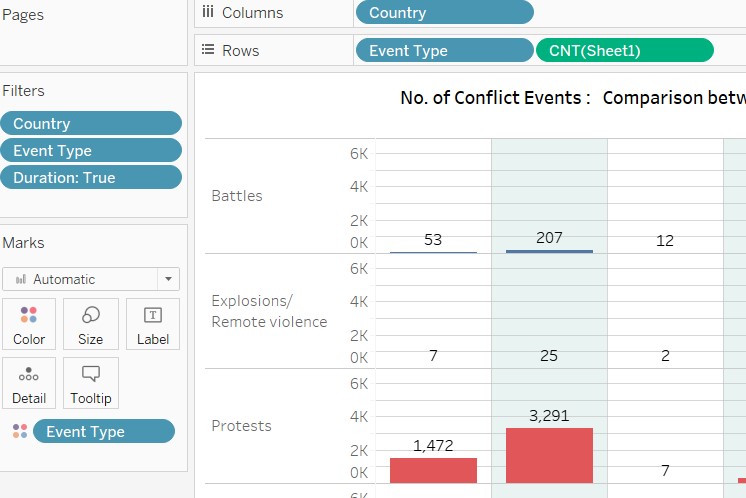Screen dimensions: 746x498
Task: Click the red Protests bar labeled 3,291
Action: pos(549,456)
